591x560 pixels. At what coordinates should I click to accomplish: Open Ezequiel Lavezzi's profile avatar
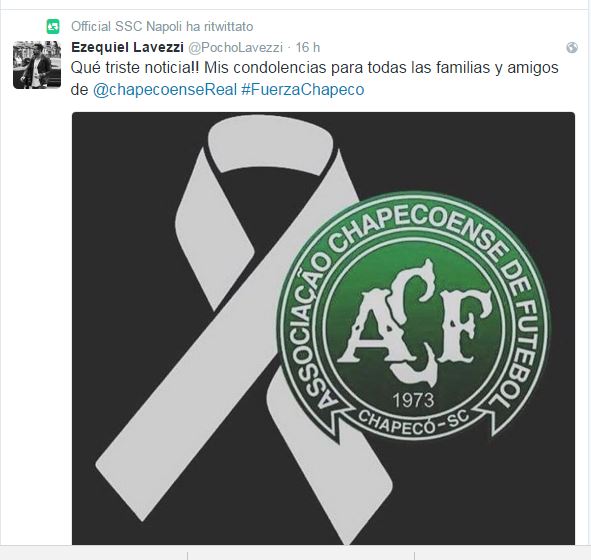(x=37, y=65)
